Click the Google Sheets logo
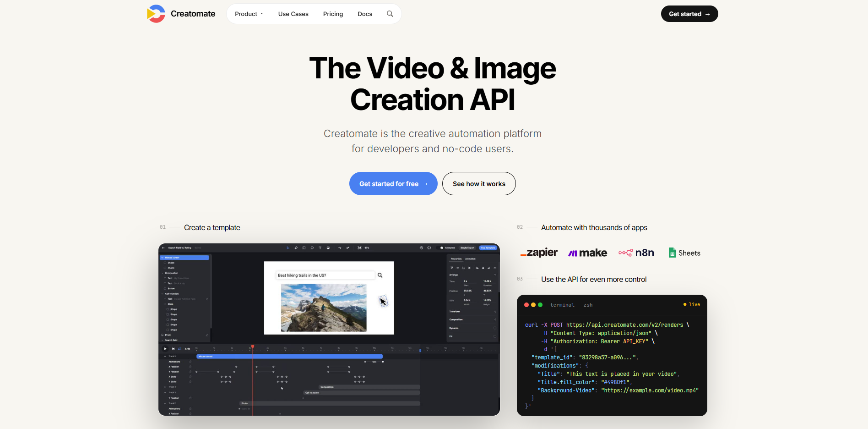 coord(684,253)
